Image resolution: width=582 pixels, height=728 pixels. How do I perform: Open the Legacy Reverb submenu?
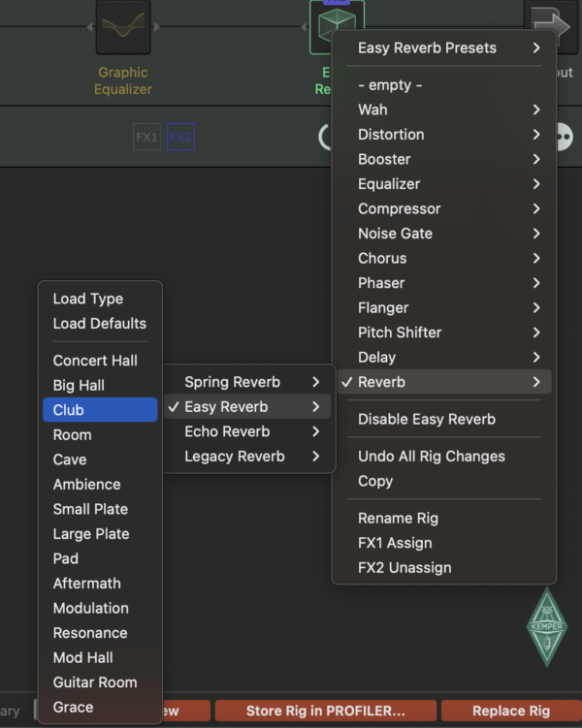pos(249,457)
